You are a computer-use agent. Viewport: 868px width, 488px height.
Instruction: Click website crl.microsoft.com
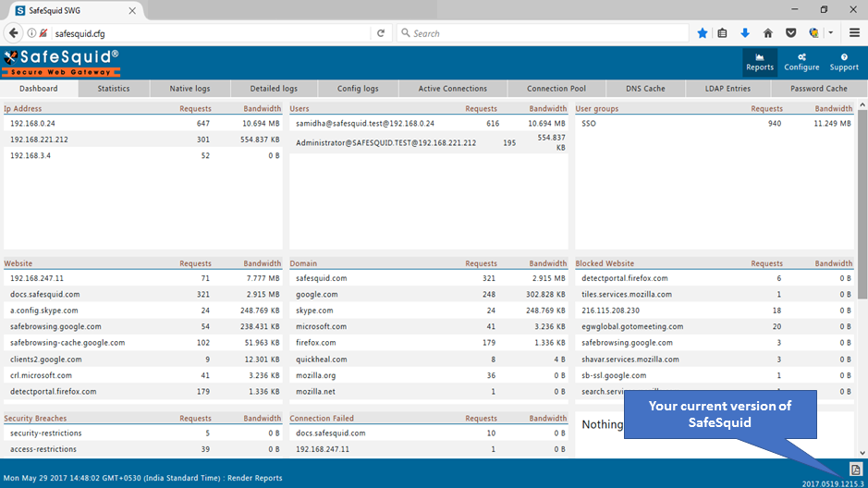(x=41, y=375)
